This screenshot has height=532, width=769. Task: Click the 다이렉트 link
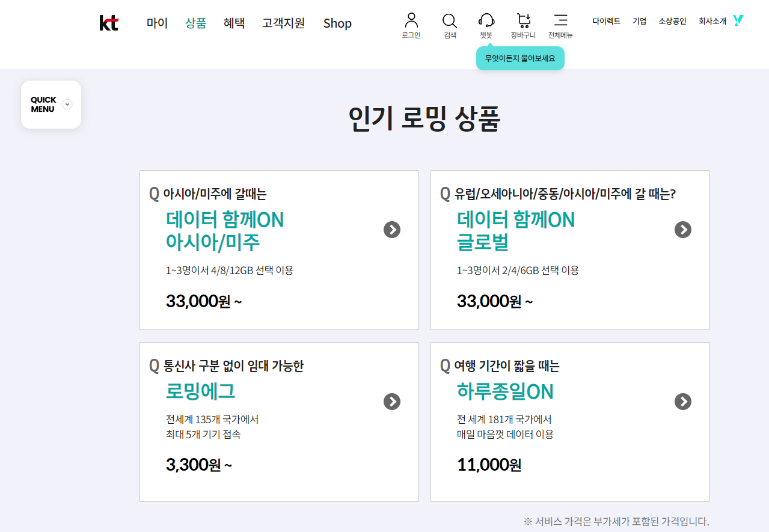(x=606, y=20)
